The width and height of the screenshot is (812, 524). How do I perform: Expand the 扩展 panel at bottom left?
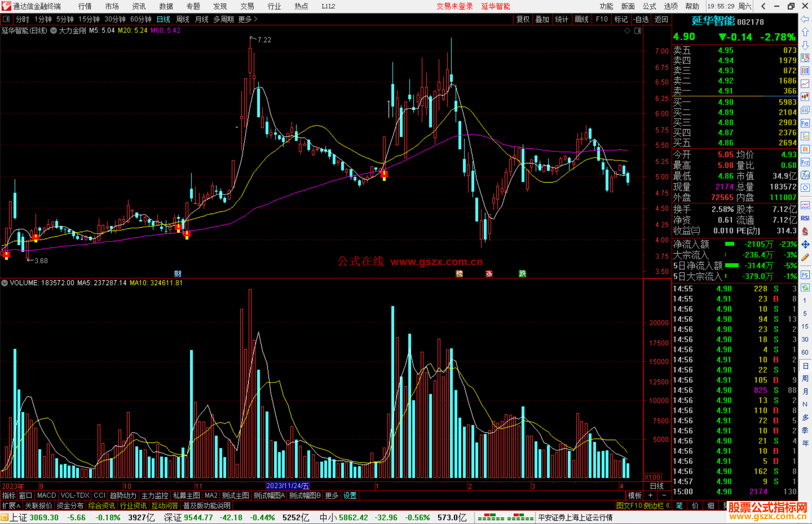11,506
